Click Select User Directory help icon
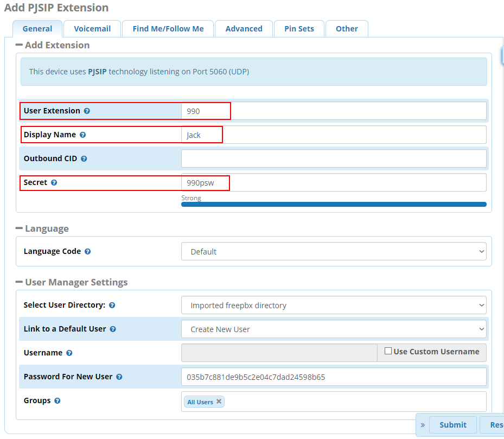This screenshot has height=439, width=504. [112, 306]
